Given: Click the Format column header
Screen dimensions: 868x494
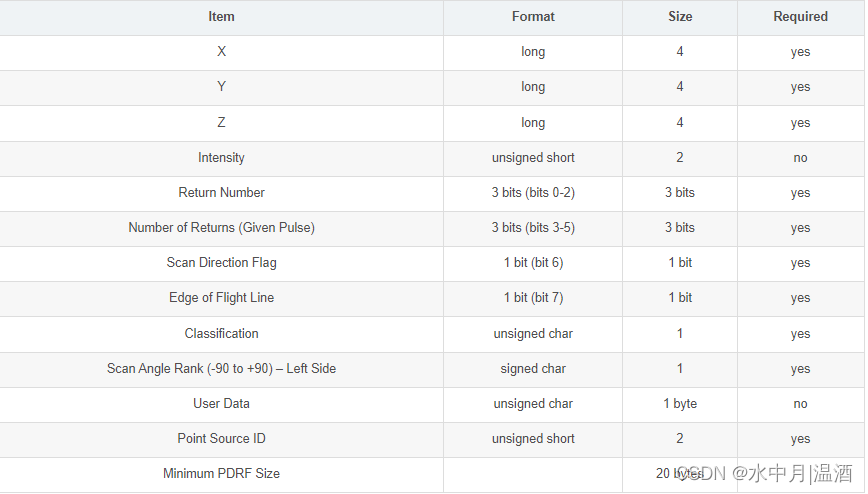Looking at the screenshot, I should click(533, 17).
